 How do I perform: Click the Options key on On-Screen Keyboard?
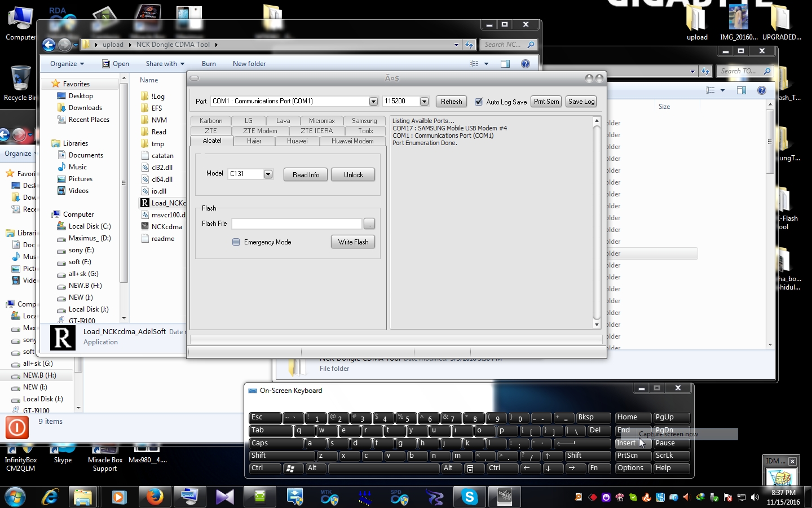(633, 468)
